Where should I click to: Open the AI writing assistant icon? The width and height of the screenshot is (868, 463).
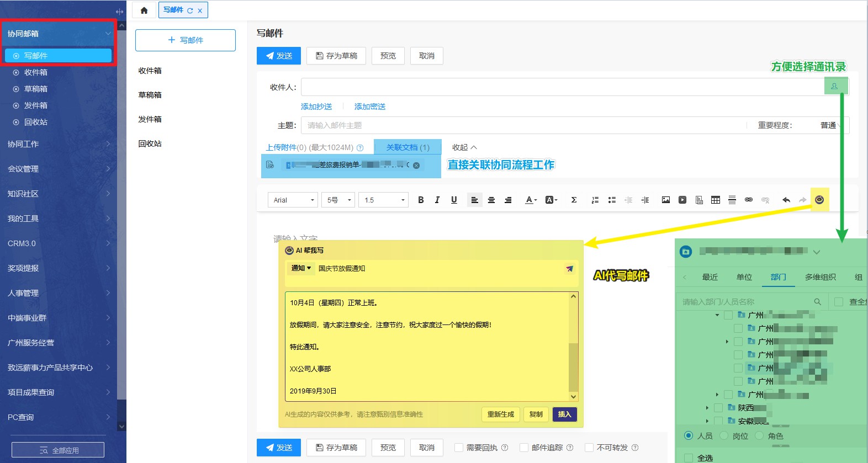click(x=819, y=200)
